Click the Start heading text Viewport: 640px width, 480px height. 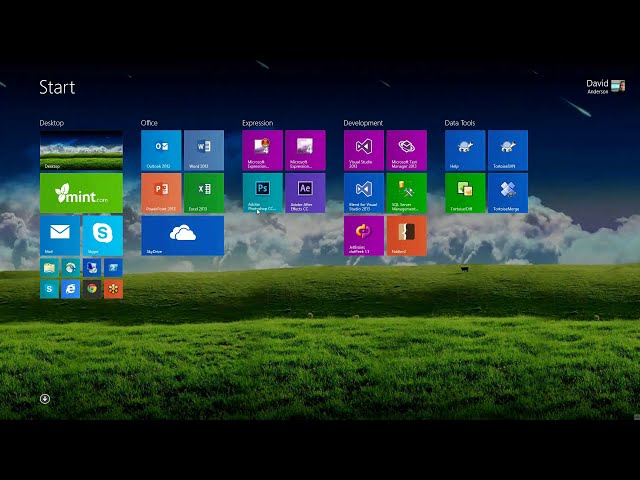click(57, 87)
